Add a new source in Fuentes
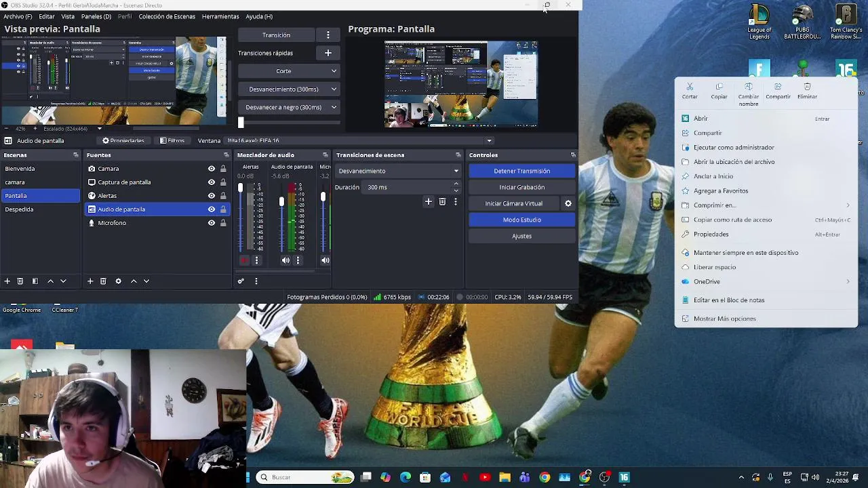This screenshot has height=488, width=868. point(90,281)
